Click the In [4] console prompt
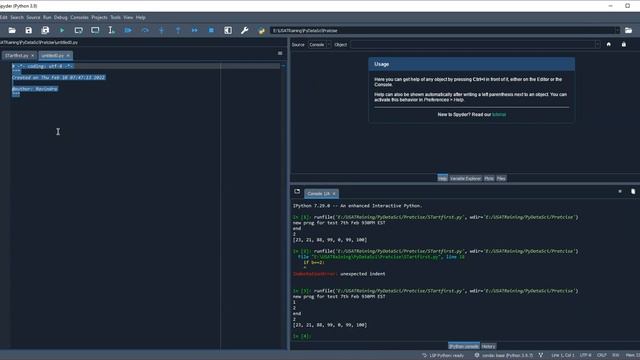The height and width of the screenshot is (360, 640). pyautogui.click(x=302, y=336)
